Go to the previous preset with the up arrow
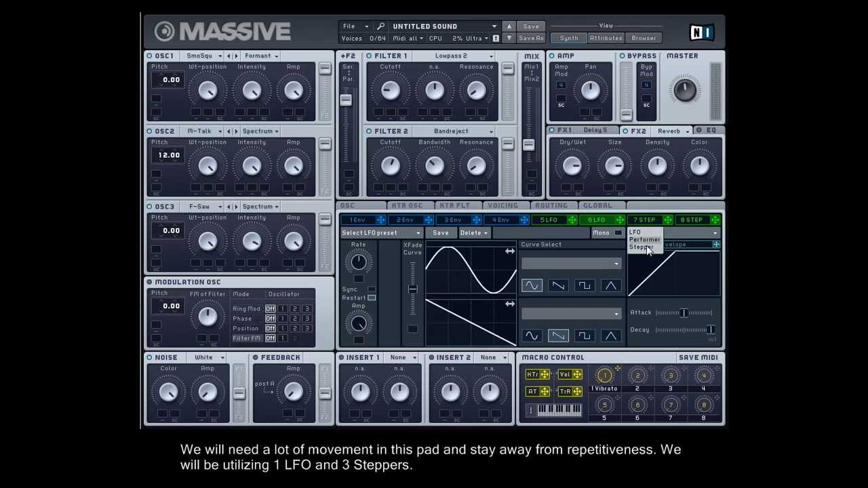 [509, 26]
